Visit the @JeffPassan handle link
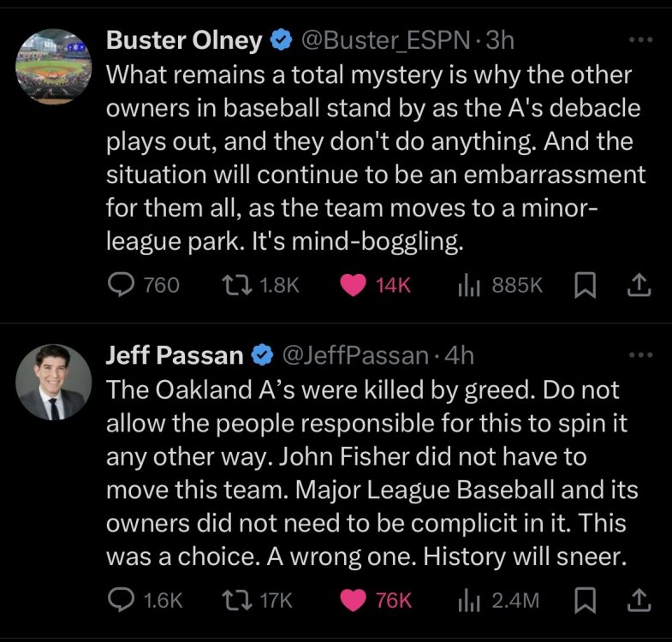The height and width of the screenshot is (642, 672). tap(354, 354)
